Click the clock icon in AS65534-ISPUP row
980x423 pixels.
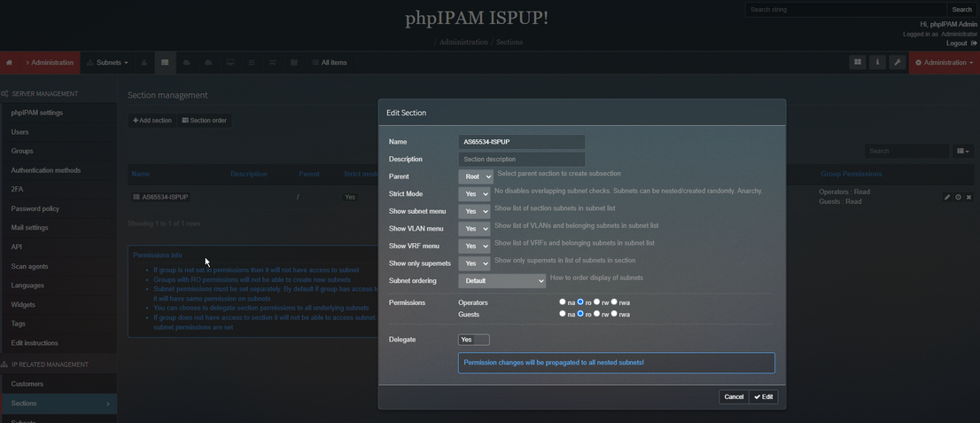[958, 197]
